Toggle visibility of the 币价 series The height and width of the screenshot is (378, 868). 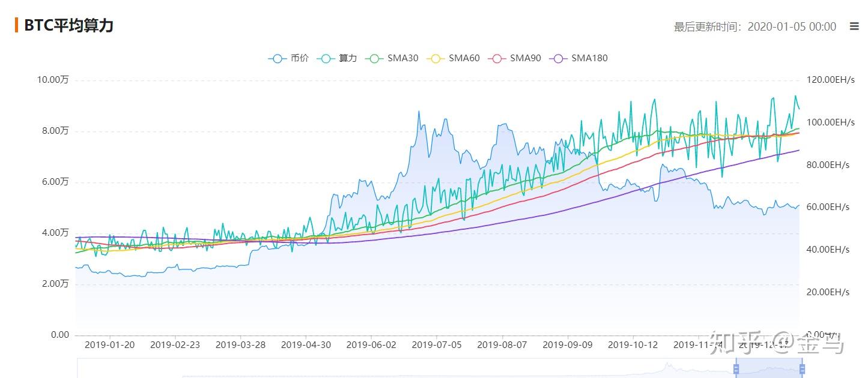(288, 58)
